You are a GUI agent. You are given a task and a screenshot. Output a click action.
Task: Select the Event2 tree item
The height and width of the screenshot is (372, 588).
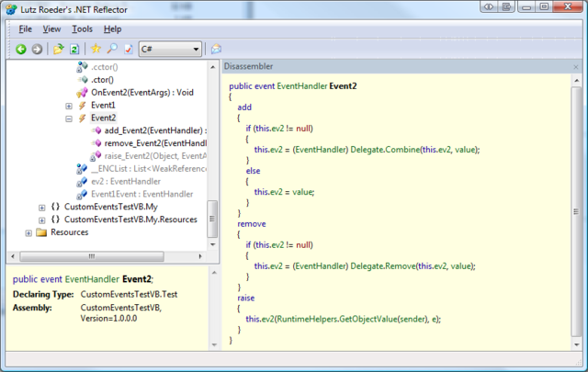(103, 118)
